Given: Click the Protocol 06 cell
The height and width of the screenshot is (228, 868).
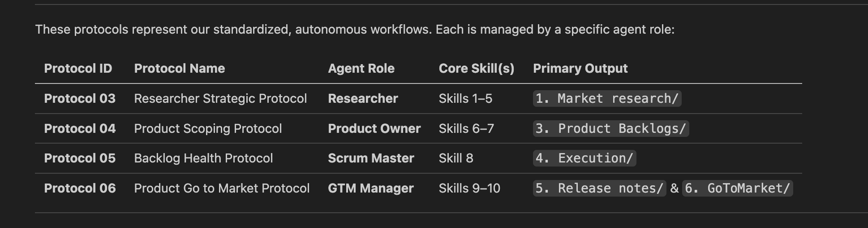Looking at the screenshot, I should [x=80, y=188].
